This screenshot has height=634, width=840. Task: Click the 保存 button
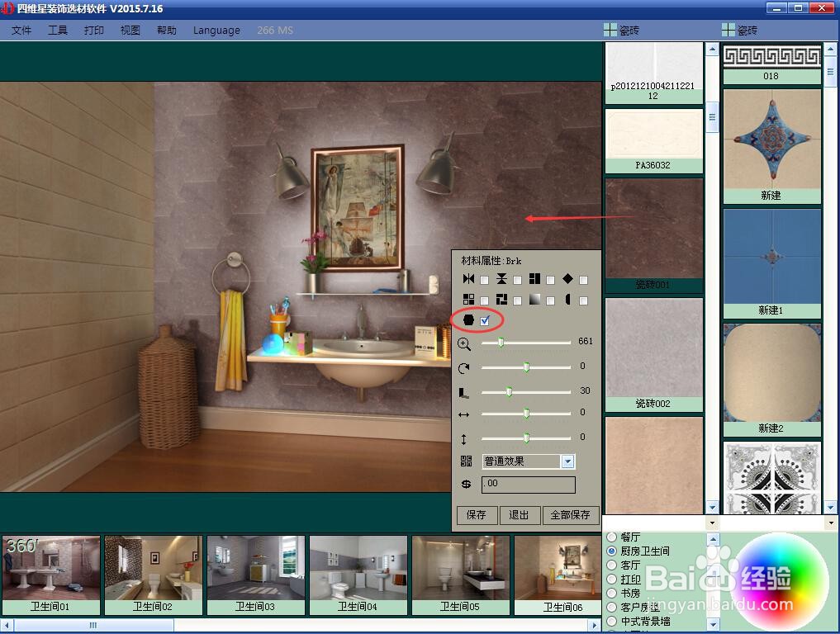coord(477,515)
